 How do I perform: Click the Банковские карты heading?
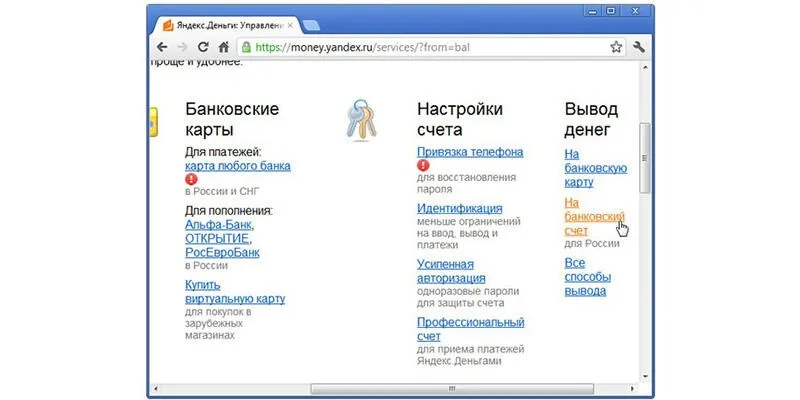coord(232,119)
